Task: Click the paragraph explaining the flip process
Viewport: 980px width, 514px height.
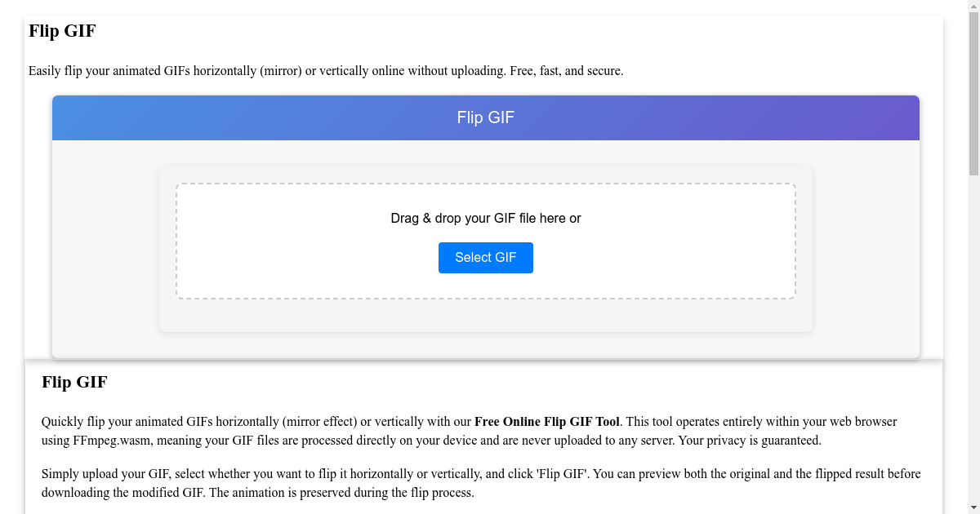Action: (481, 482)
